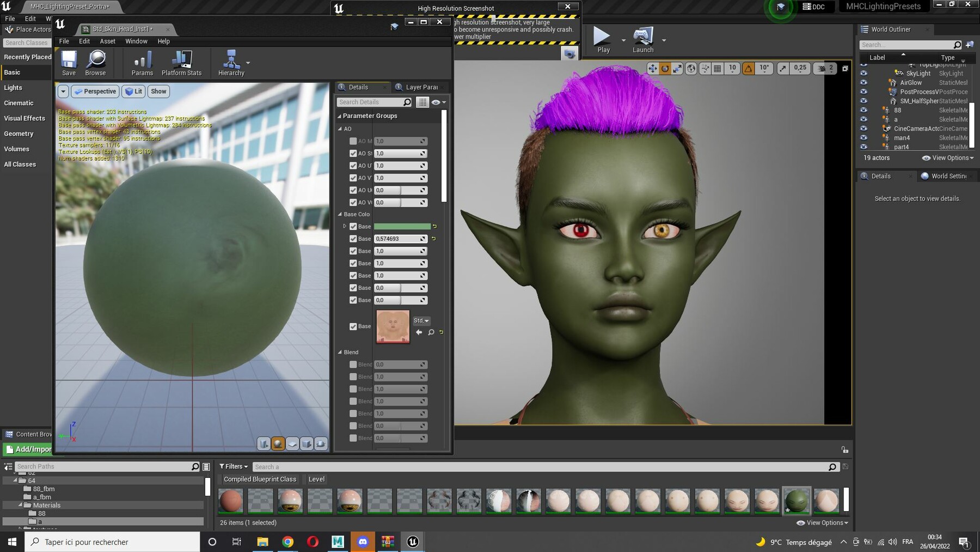Image resolution: width=980 pixels, height=552 pixels.
Task: Click the Launch button icon
Action: pos(643,36)
